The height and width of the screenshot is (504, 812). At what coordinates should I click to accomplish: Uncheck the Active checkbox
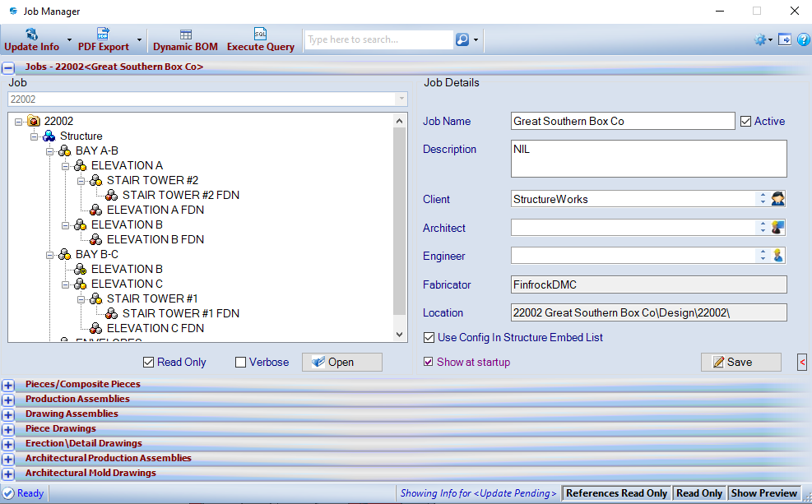coord(746,122)
